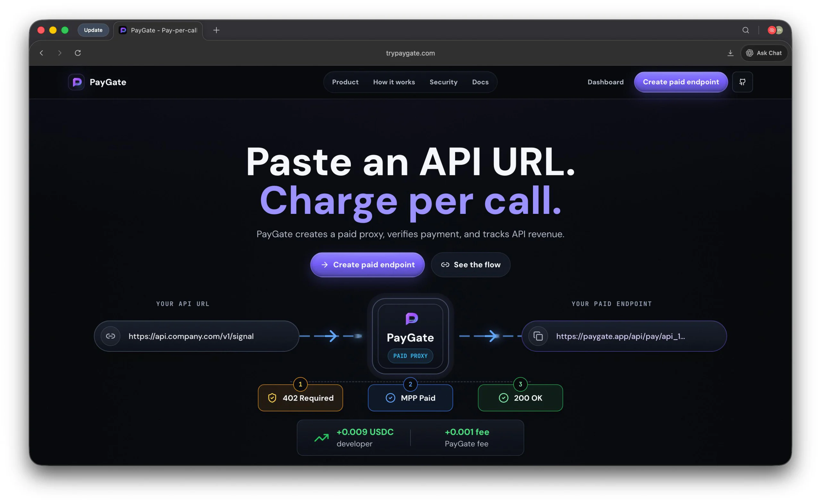Click step 1 number badge

(300, 384)
